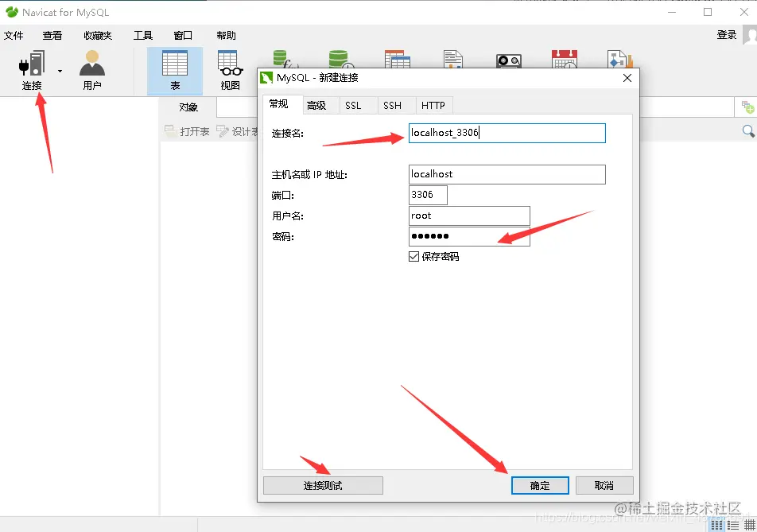Image resolution: width=757 pixels, height=532 pixels.
Task: Select the 表 (Table) toolbar icon
Action: (175, 71)
